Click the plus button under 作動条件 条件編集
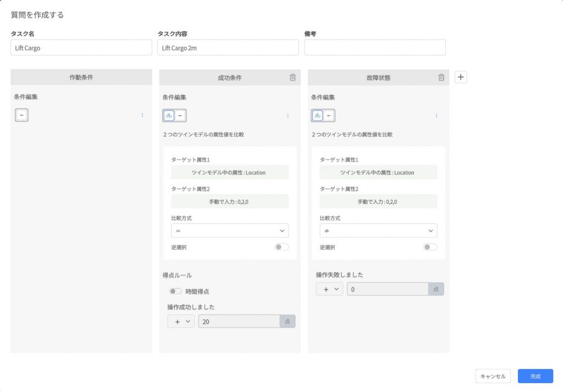This screenshot has width=563, height=392. [21, 115]
